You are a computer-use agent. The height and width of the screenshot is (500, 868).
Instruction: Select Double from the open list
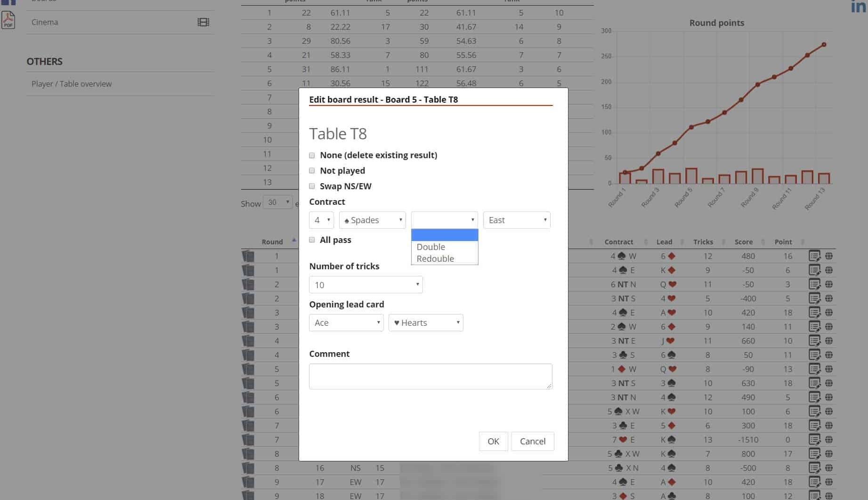click(x=431, y=247)
